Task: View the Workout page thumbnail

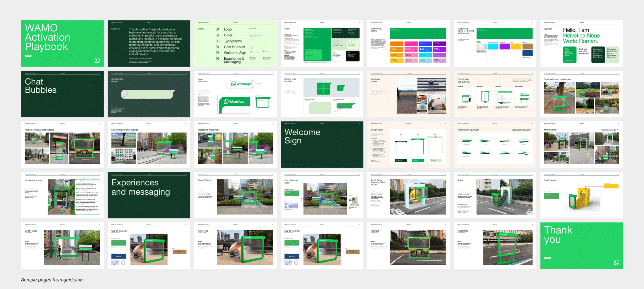Action: coord(409,245)
